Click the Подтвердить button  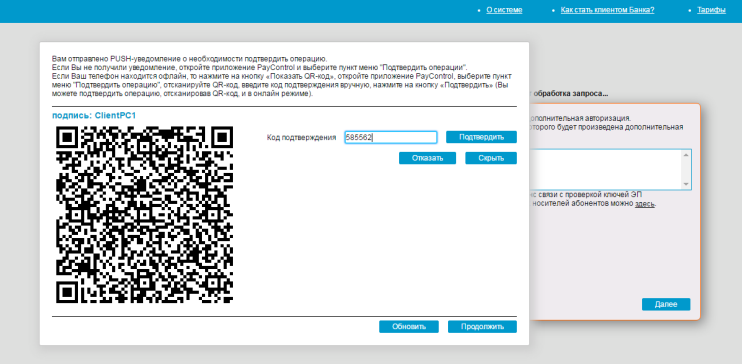click(481, 137)
